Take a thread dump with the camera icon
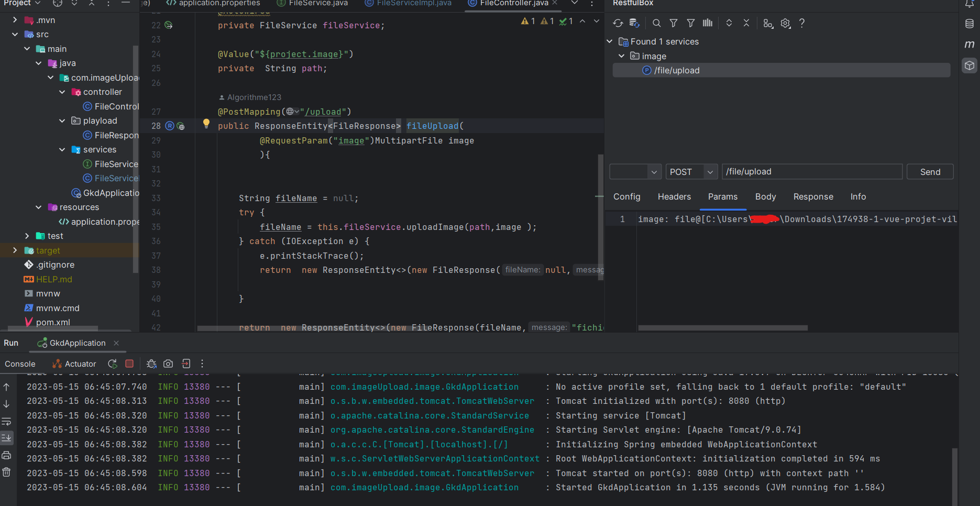Viewport: 980px width, 506px height. point(168,363)
